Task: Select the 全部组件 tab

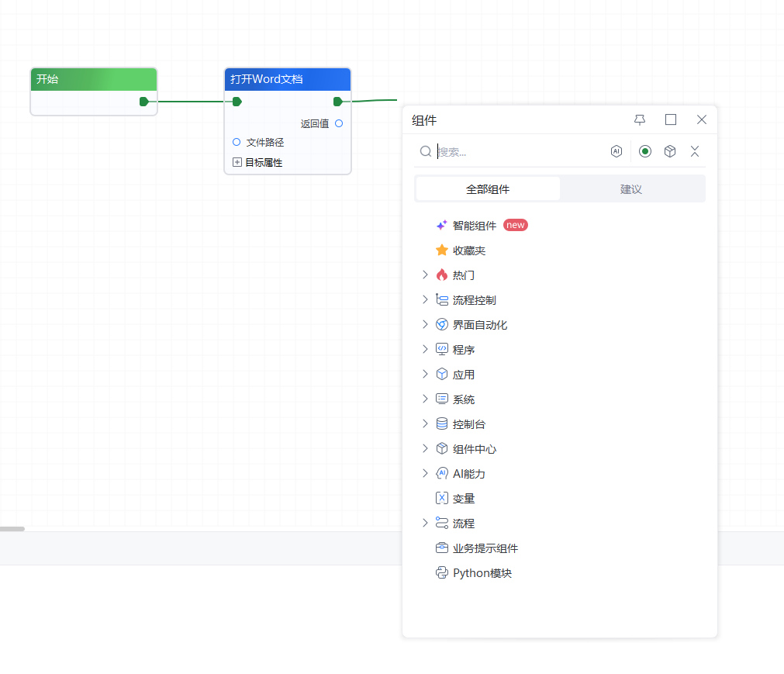Action: pos(488,189)
